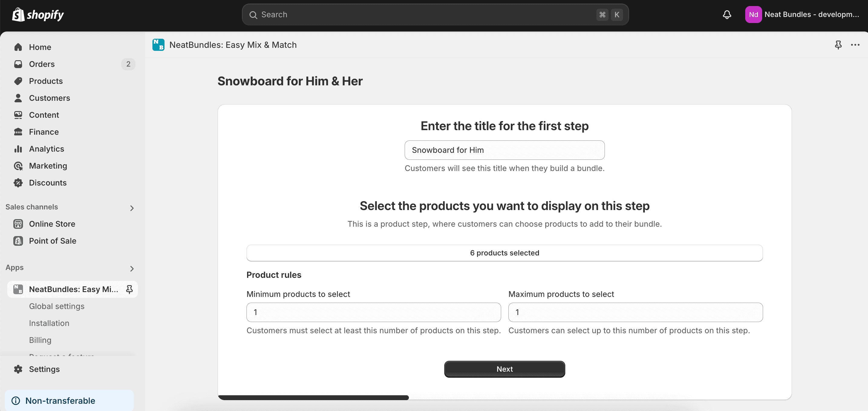
Task: Click the Discounts badge icon
Action: 18,183
